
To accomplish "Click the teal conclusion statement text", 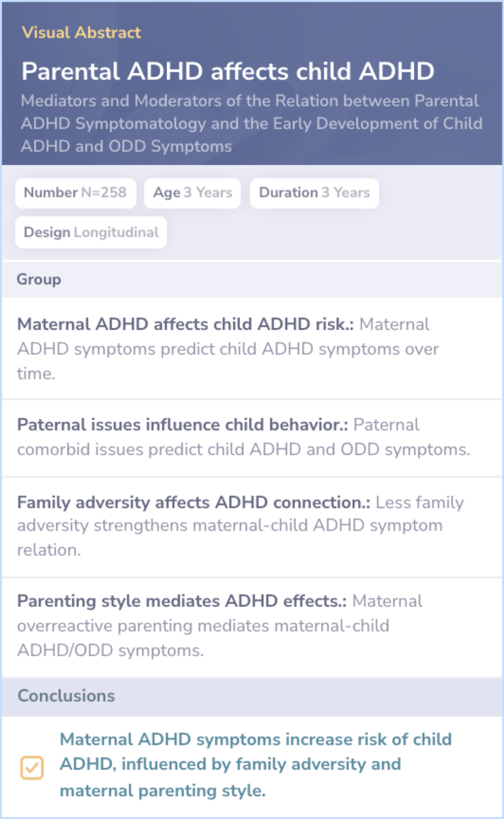I will click(x=255, y=765).
